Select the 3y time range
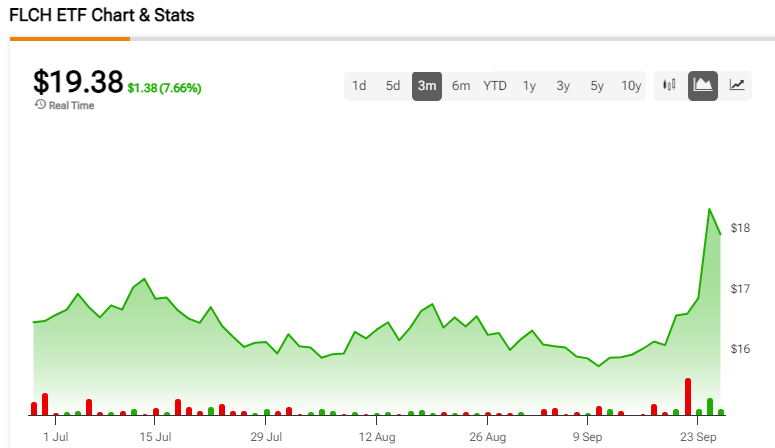775x448 pixels. 563,86
